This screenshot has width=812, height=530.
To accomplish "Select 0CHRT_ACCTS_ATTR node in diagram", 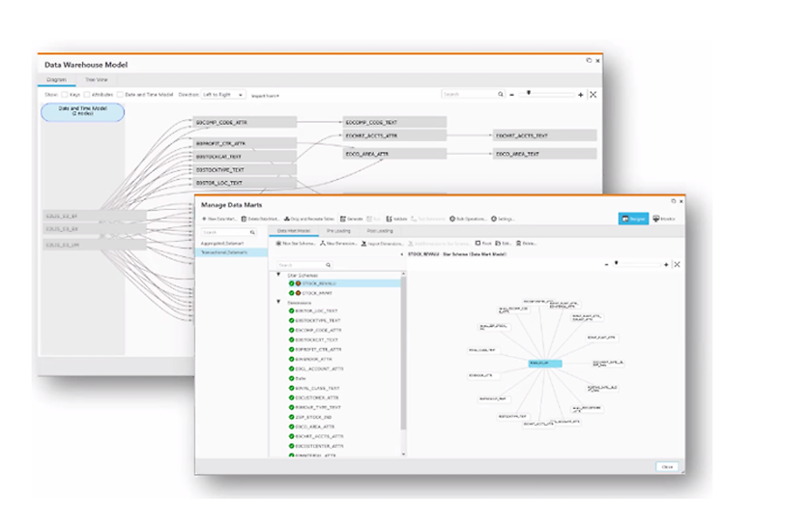I will pos(394,135).
